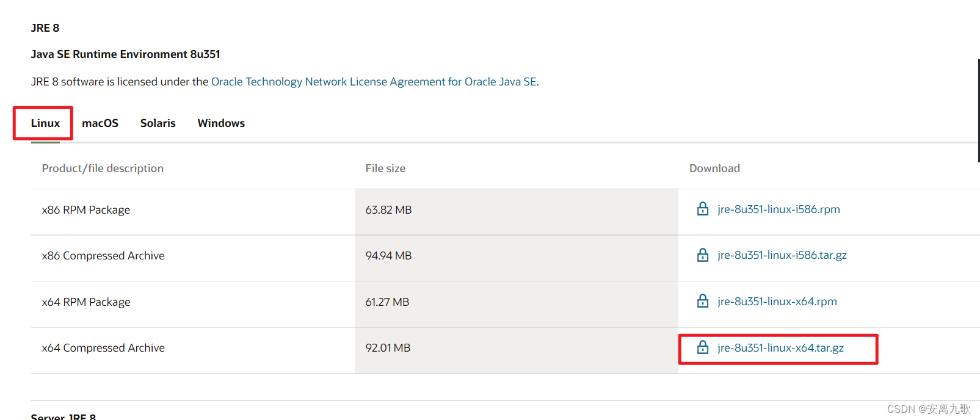Viewport: 980px width, 420px height.
Task: Select 'x64 RPM Package' description text
Action: [86, 302]
